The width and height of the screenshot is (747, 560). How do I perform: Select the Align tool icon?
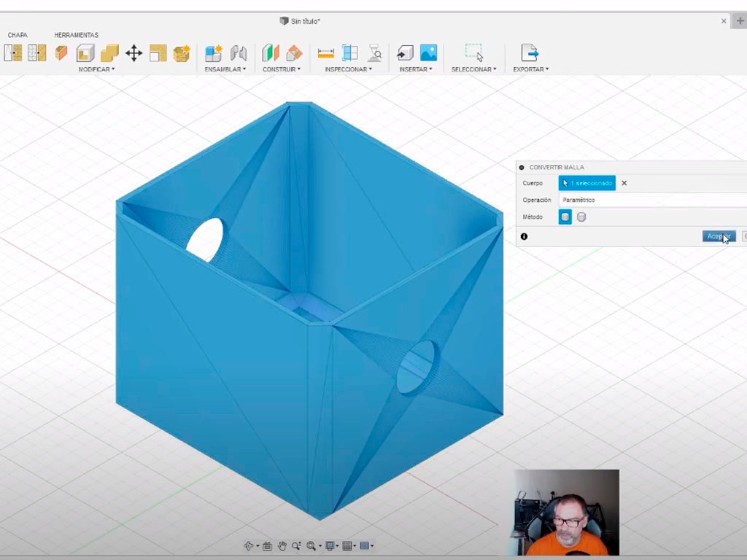pyautogui.click(x=158, y=52)
